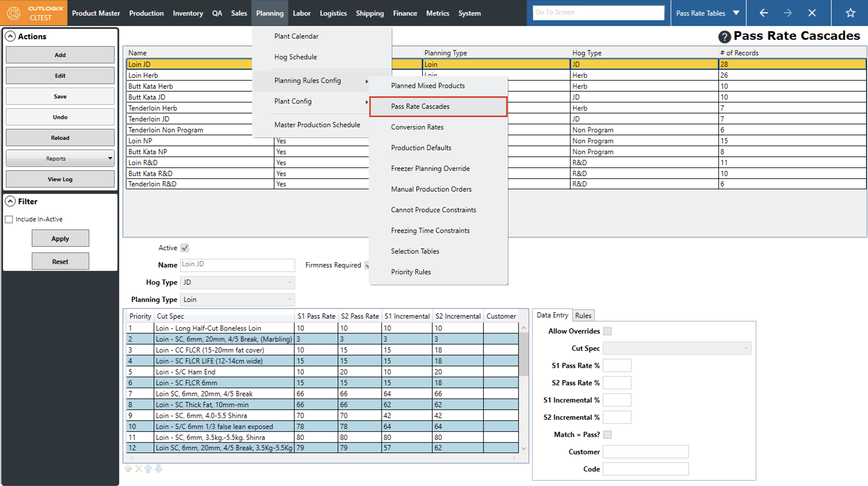Toggle the Allow Overrides checkbox
868x486 pixels.
607,331
